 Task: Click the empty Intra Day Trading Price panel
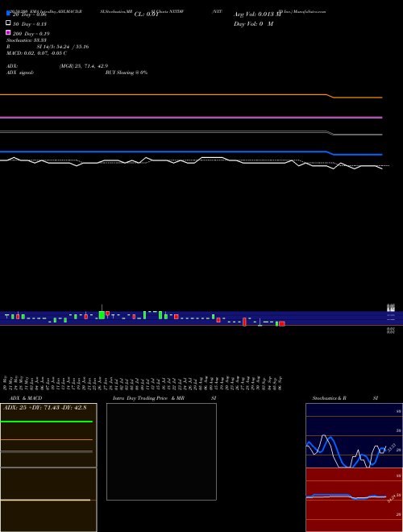161,451
